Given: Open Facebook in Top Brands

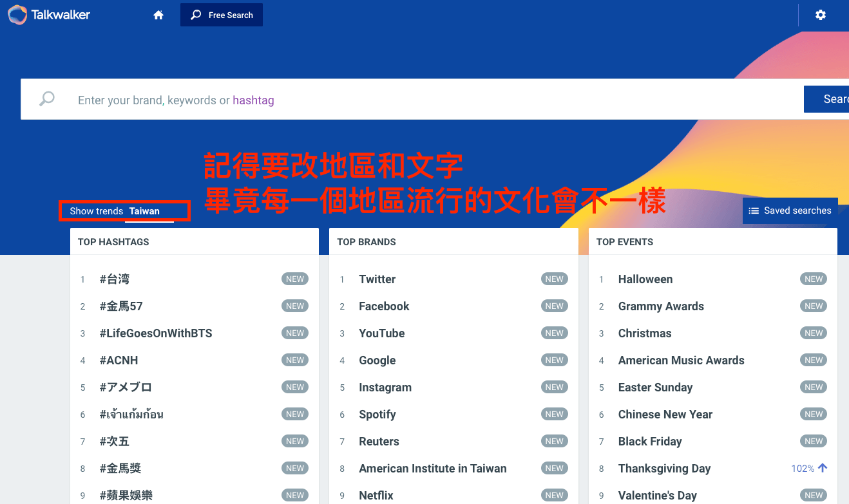Looking at the screenshot, I should 384,306.
